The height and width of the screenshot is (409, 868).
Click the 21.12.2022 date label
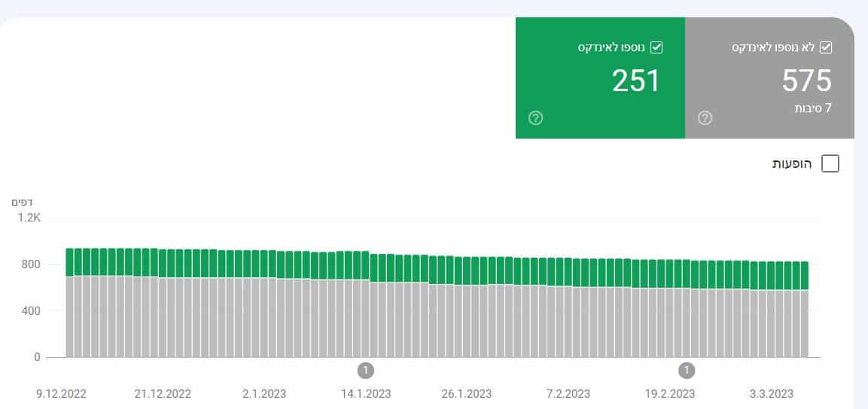click(x=163, y=394)
